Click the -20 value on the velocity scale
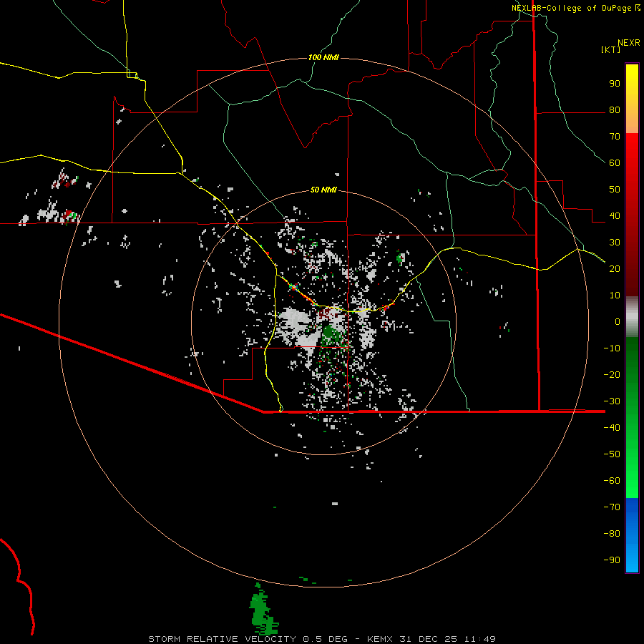Image resolution: width=644 pixels, height=644 pixels. point(612,374)
